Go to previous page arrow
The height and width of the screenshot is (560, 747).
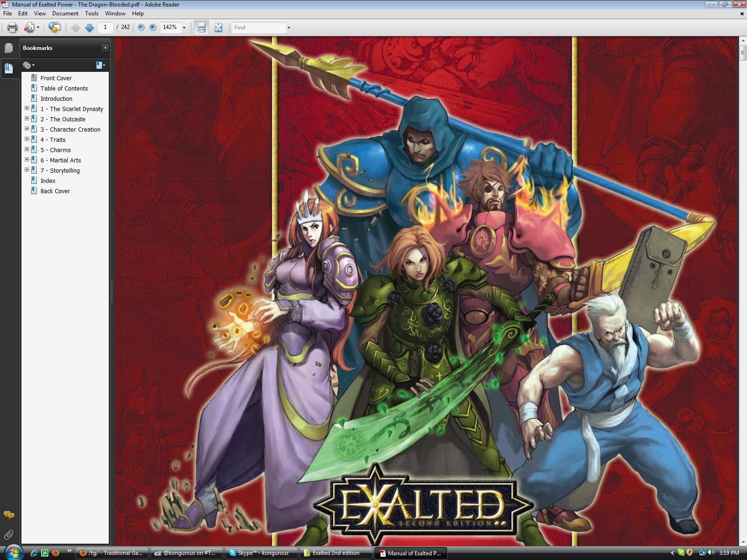(x=75, y=28)
